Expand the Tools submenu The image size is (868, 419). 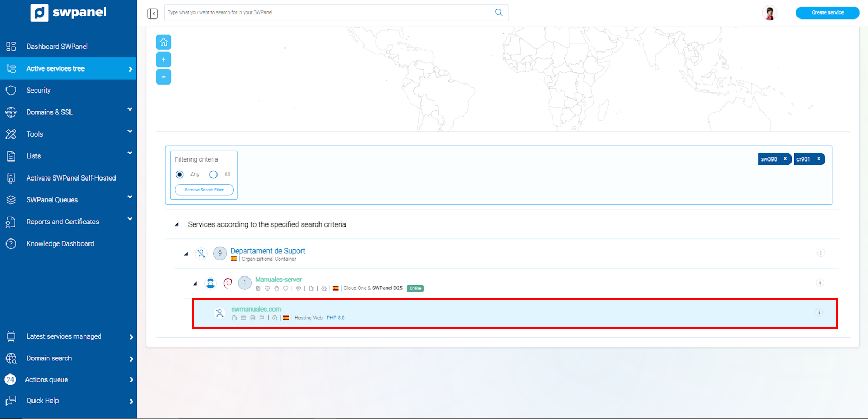coord(68,134)
